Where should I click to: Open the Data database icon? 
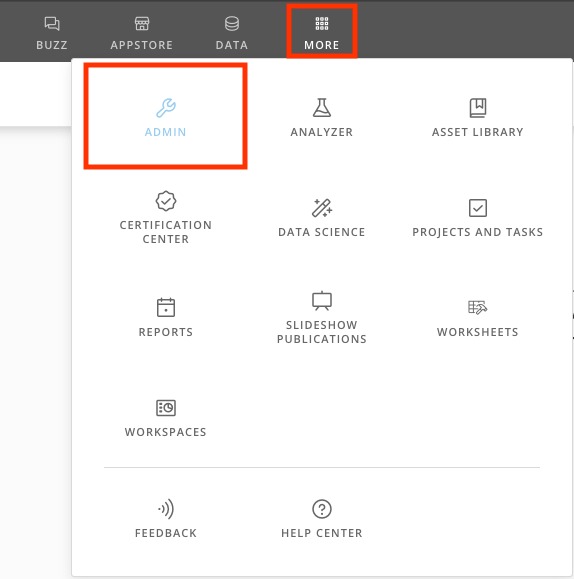232,24
